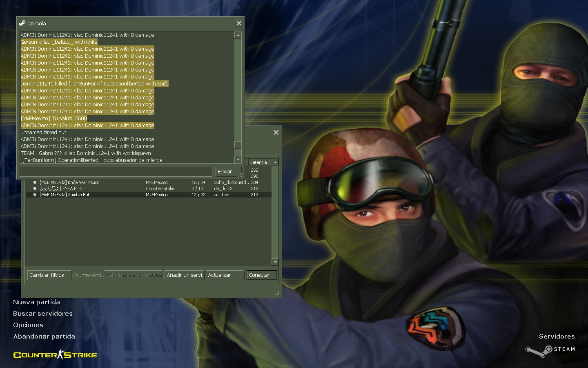Sort servers by Latencia column header
This screenshot has height=368, width=588.
tap(260, 162)
